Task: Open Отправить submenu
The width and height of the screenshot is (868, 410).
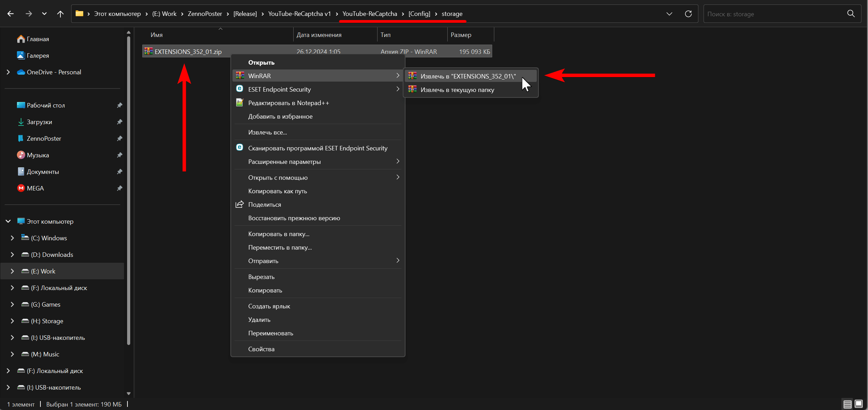Action: (318, 261)
